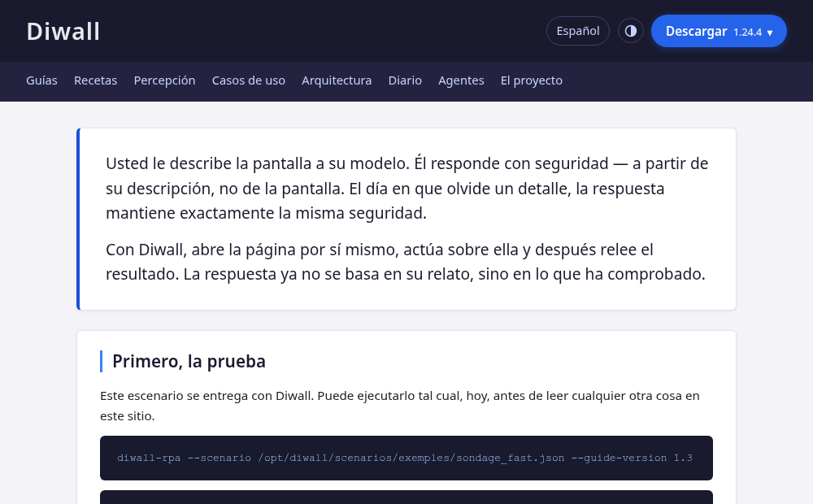813x504 pixels.
Task: Click the paragraph starting "Usted le describe"
Action: 407,189
